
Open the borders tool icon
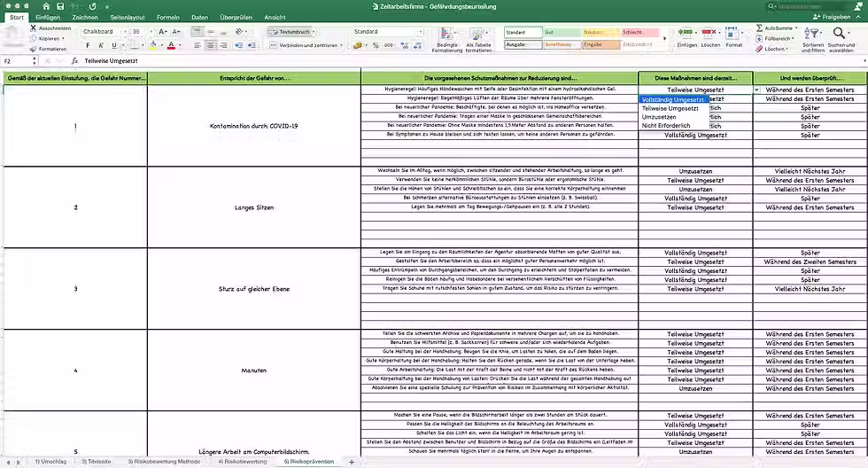pyautogui.click(x=134, y=45)
